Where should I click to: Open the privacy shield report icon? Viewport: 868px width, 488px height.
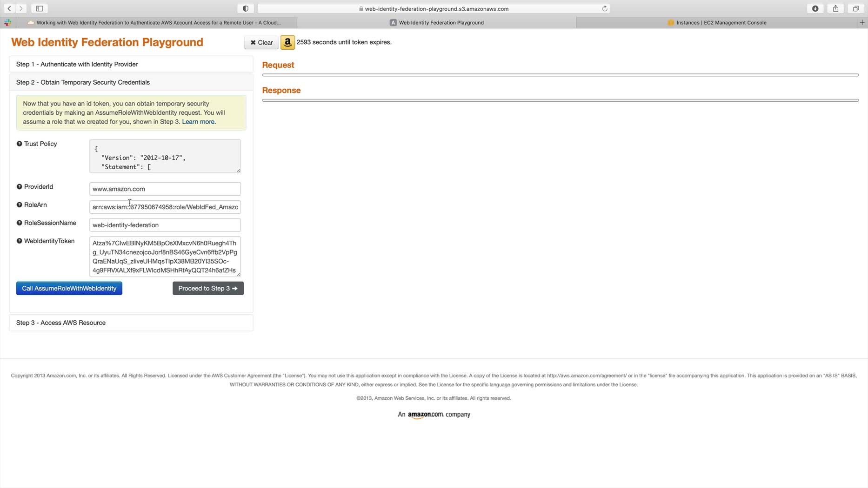point(246,8)
